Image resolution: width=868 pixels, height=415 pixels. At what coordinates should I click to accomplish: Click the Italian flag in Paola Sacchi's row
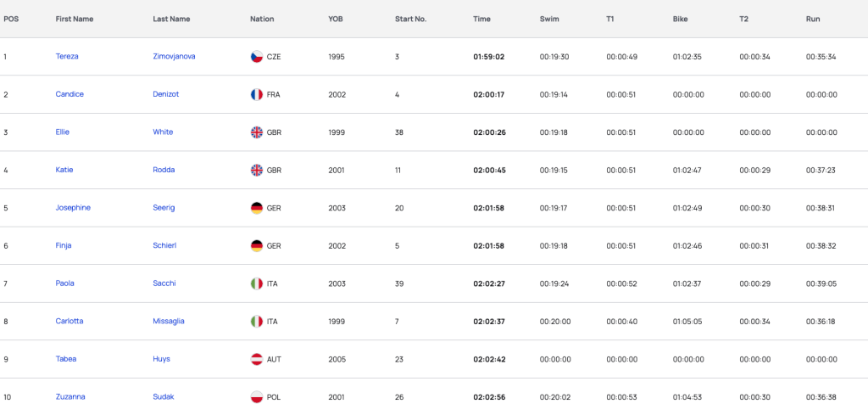[x=256, y=283]
